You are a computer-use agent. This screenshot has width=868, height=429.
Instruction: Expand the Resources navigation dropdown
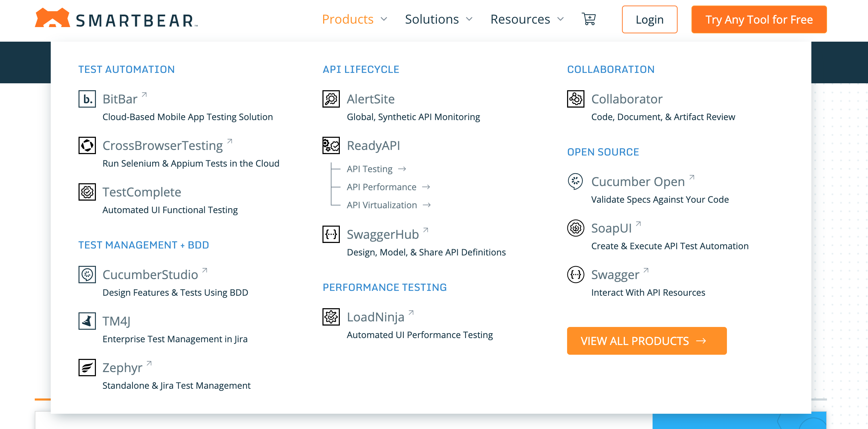tap(526, 20)
